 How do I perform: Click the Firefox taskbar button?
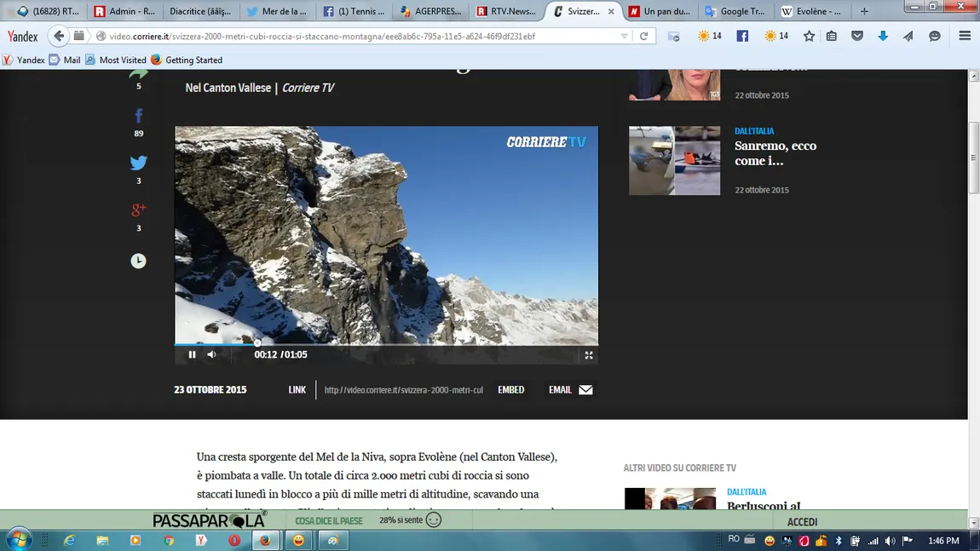coord(266,541)
